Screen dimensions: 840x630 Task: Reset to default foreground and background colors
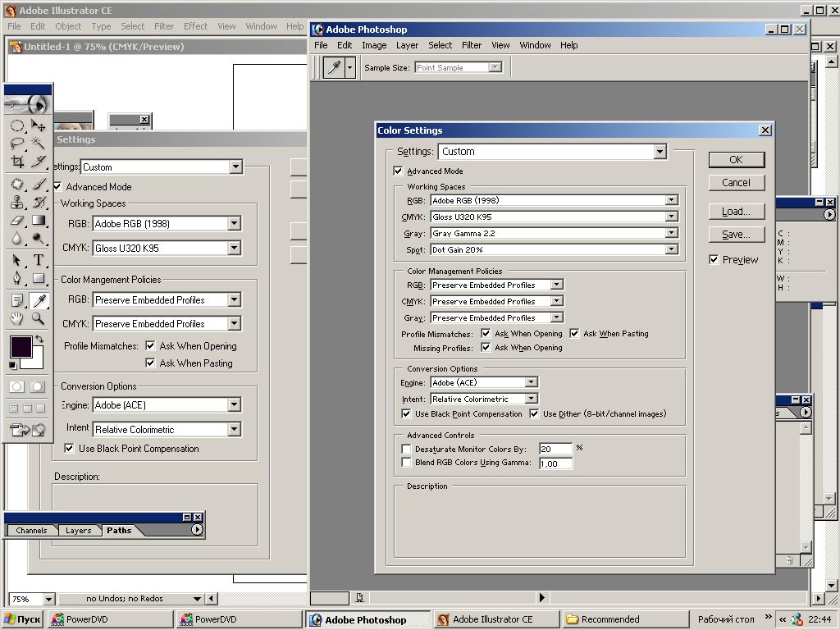click(13, 365)
